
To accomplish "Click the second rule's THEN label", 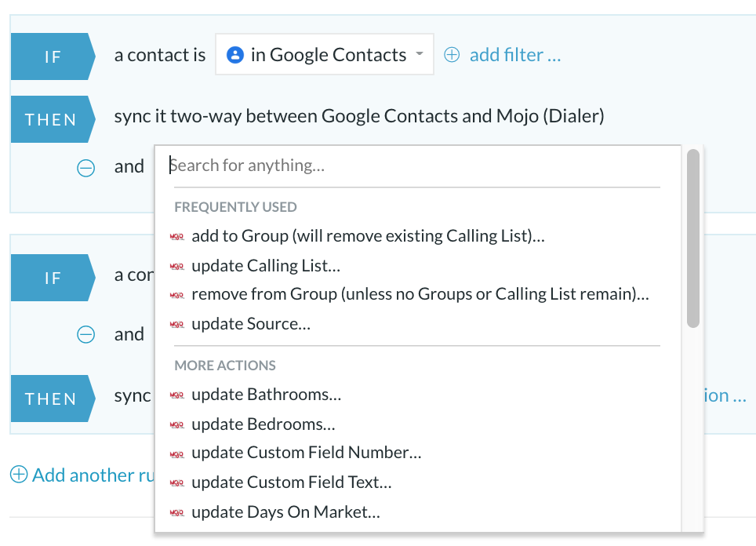I will click(x=53, y=399).
